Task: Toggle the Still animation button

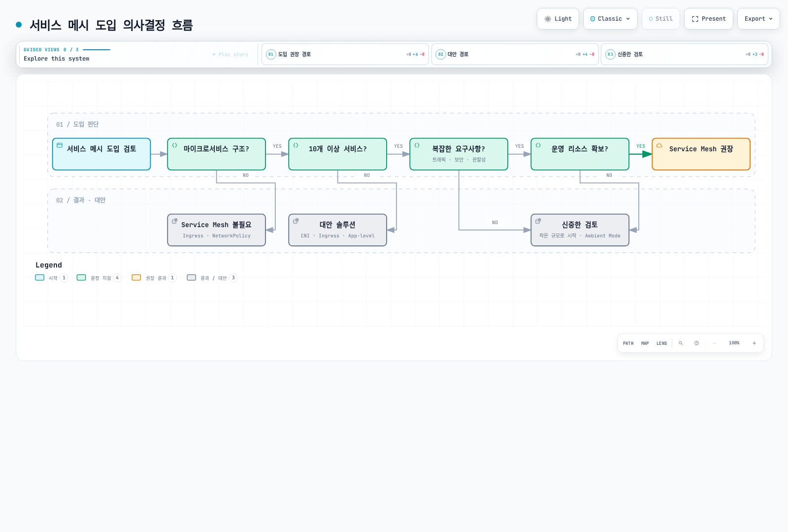Action: click(660, 19)
